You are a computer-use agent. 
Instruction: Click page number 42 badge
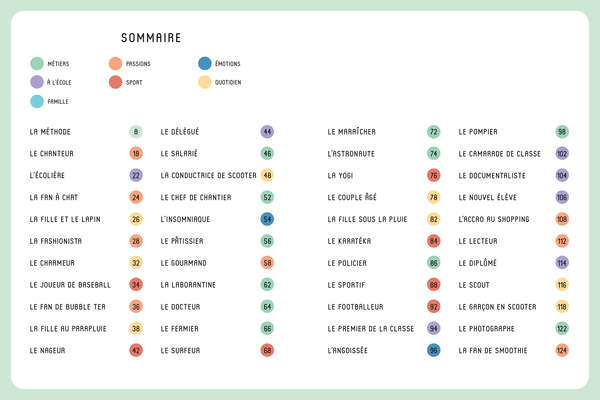tap(136, 351)
